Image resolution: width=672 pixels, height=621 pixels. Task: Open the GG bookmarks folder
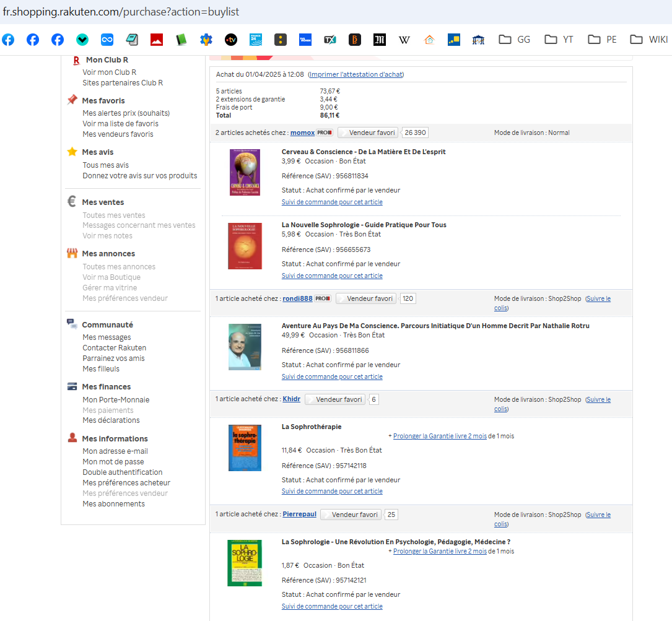coord(515,40)
